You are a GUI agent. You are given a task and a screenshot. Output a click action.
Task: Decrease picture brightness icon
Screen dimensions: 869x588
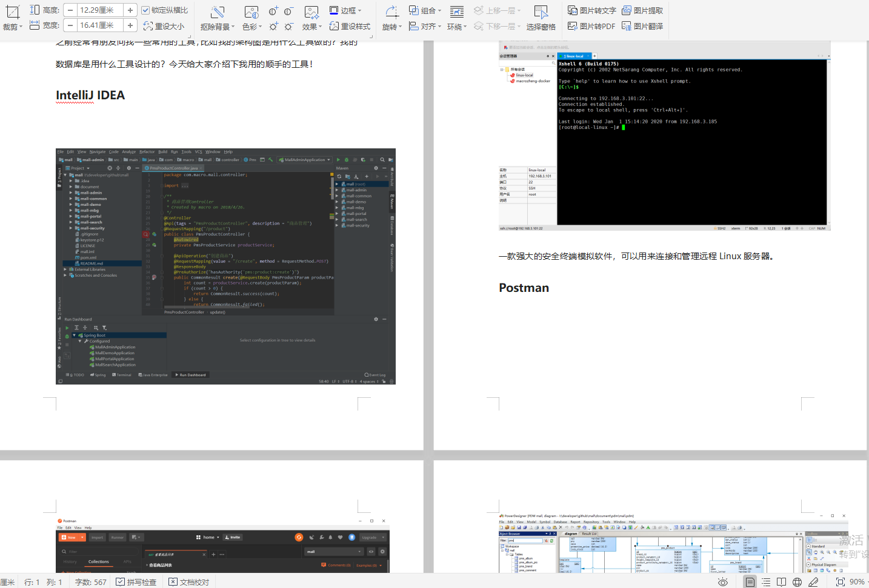288,27
